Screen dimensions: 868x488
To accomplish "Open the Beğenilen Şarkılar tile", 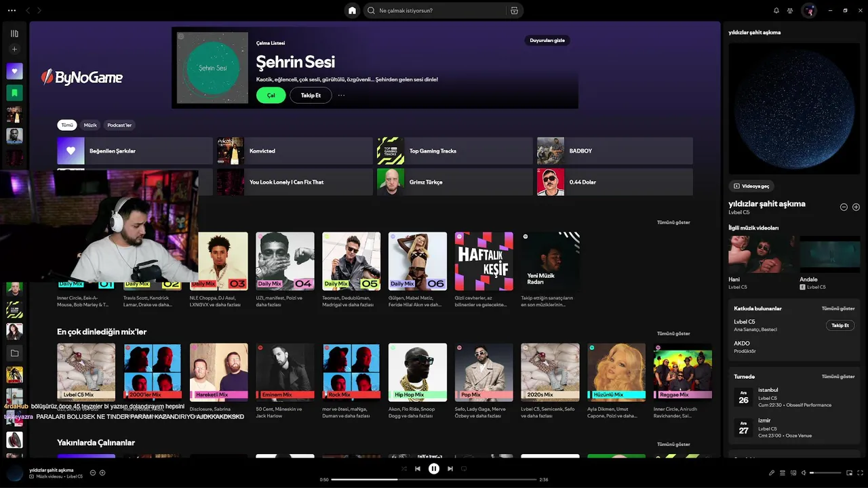I will click(x=135, y=150).
